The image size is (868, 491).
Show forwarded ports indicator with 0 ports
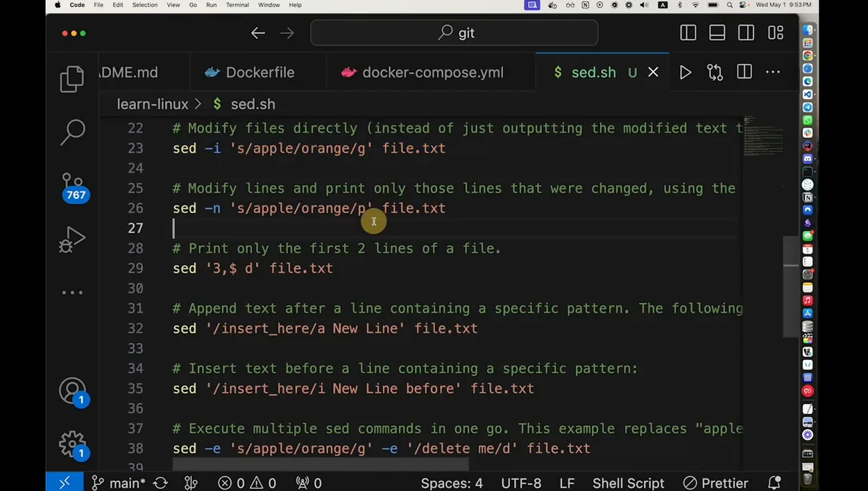pyautogui.click(x=309, y=483)
